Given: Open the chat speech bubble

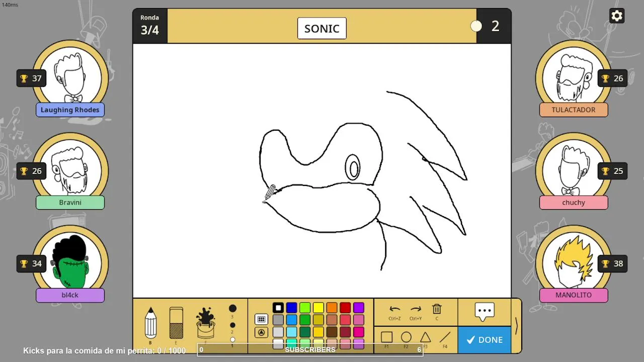Looking at the screenshot, I should (x=485, y=312).
